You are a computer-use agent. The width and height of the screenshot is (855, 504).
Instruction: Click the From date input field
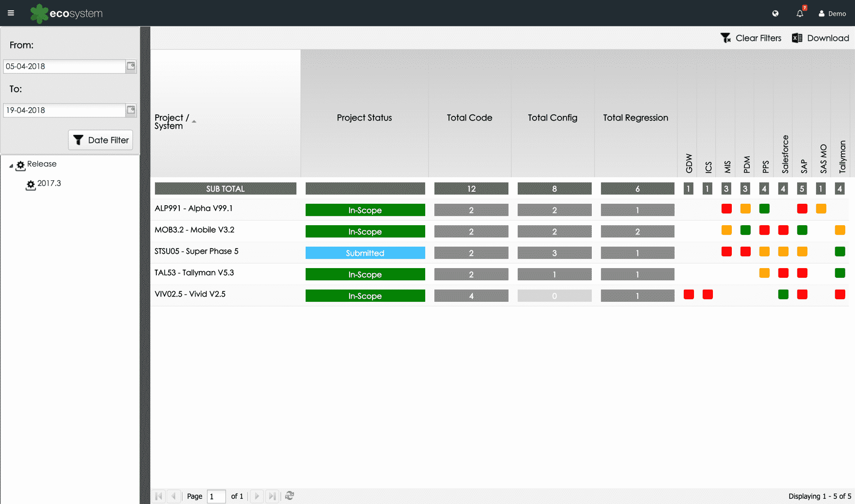(64, 66)
